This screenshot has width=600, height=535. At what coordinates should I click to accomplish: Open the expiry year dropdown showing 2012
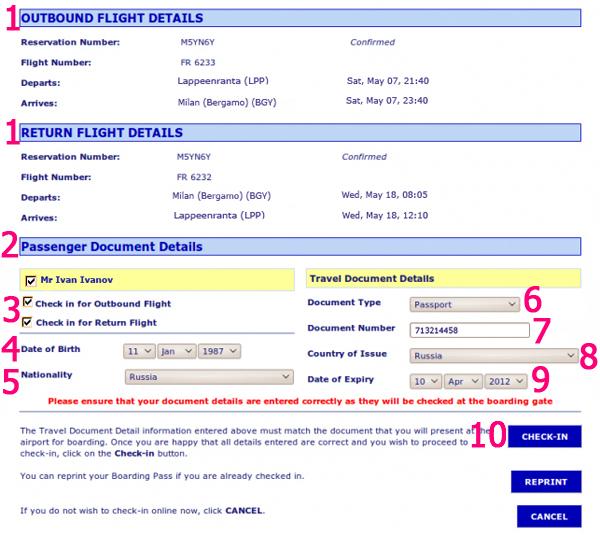coord(506,382)
